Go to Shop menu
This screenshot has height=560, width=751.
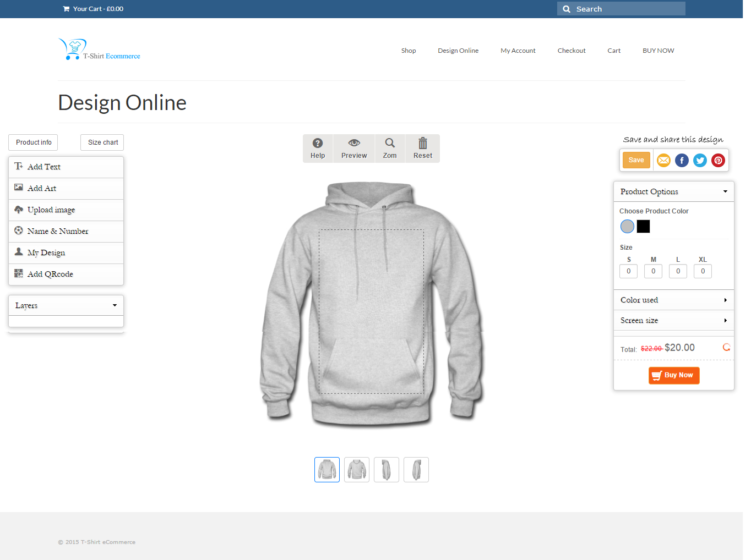(x=409, y=51)
